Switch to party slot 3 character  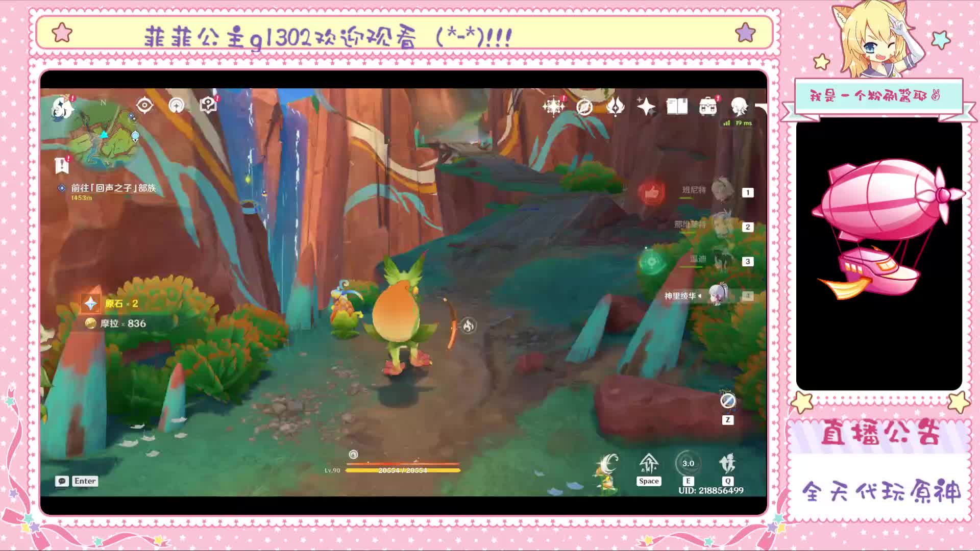tap(722, 260)
